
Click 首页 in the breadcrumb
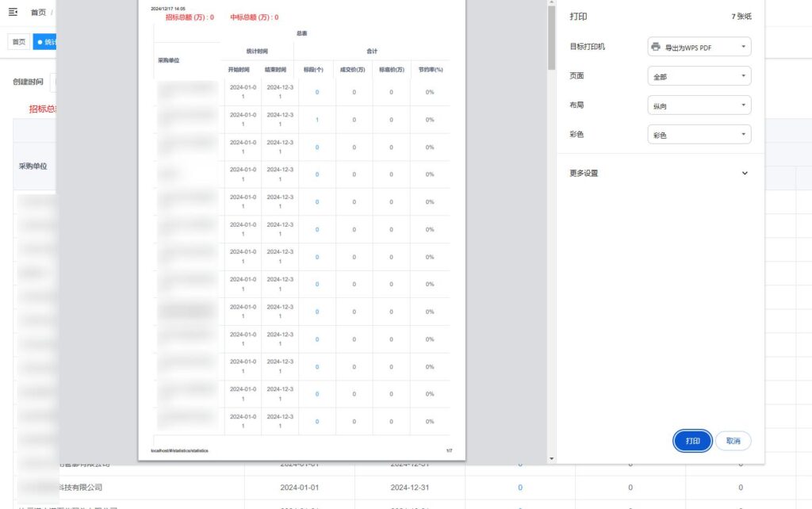(x=38, y=13)
